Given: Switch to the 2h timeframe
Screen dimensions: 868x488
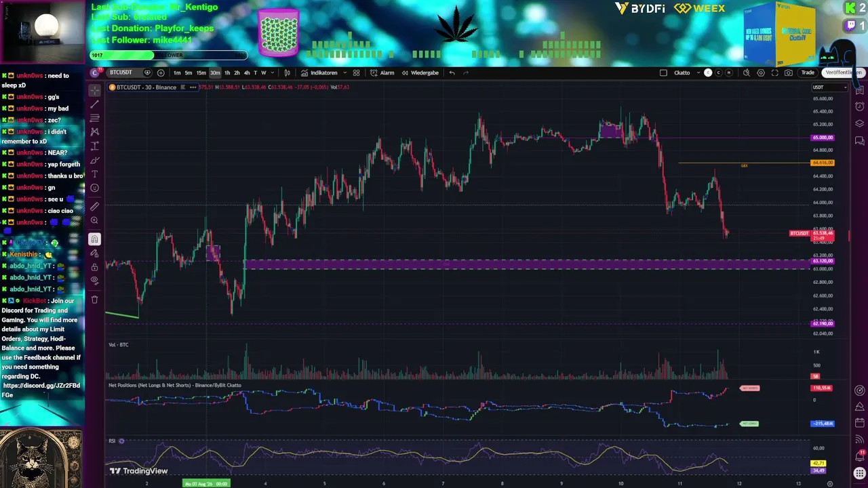Looking at the screenshot, I should tap(237, 73).
